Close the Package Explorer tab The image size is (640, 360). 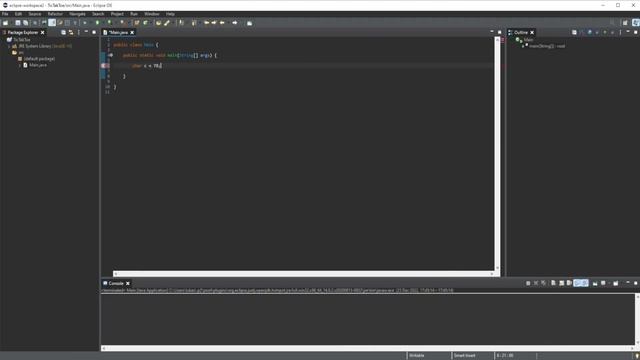coord(42,32)
